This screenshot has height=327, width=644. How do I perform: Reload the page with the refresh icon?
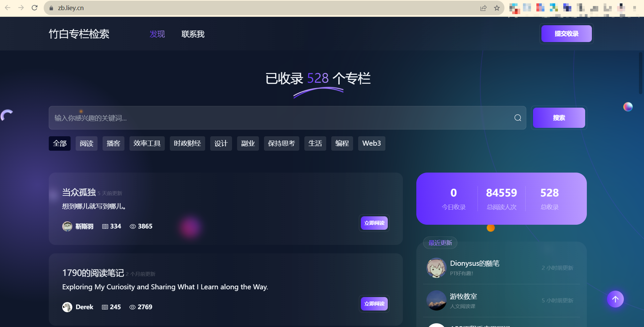34,8
